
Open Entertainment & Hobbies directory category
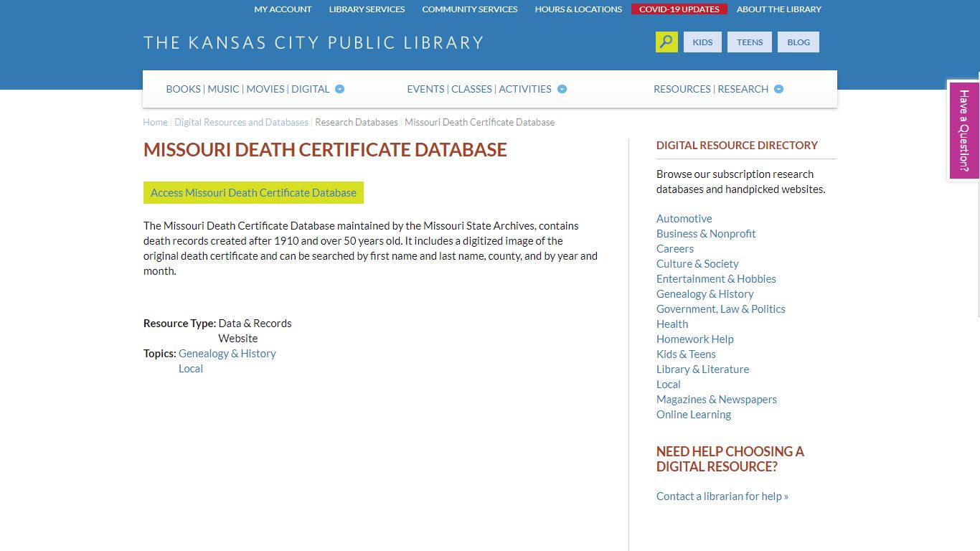[716, 279]
